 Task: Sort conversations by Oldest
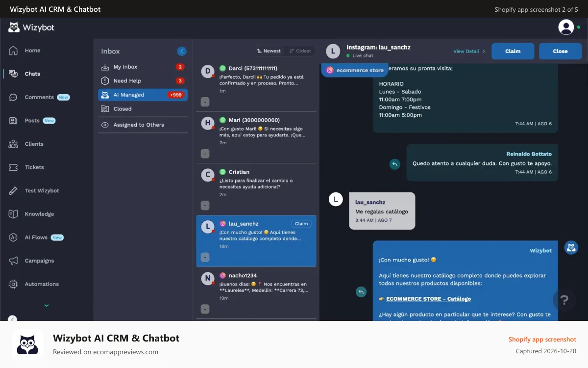[300, 51]
